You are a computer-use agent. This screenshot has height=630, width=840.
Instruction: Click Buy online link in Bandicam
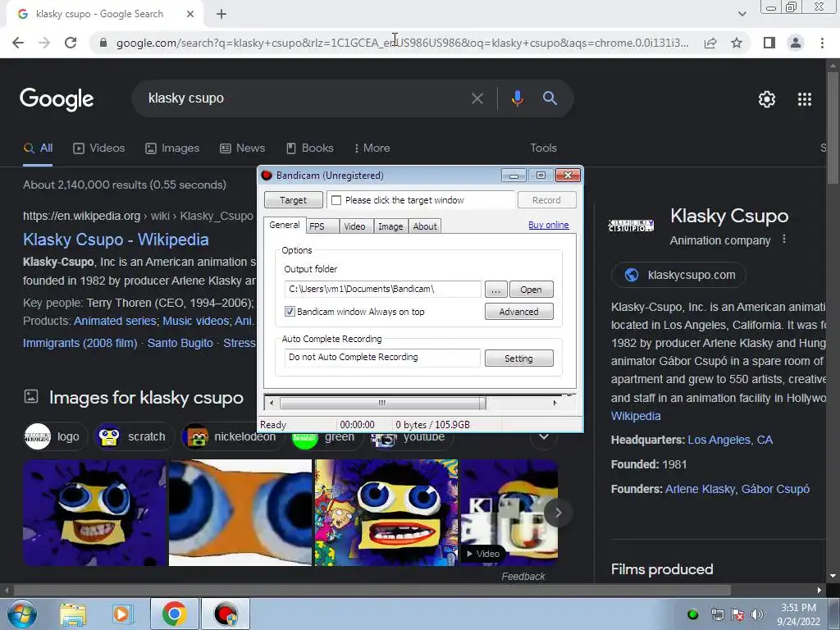[x=549, y=225]
